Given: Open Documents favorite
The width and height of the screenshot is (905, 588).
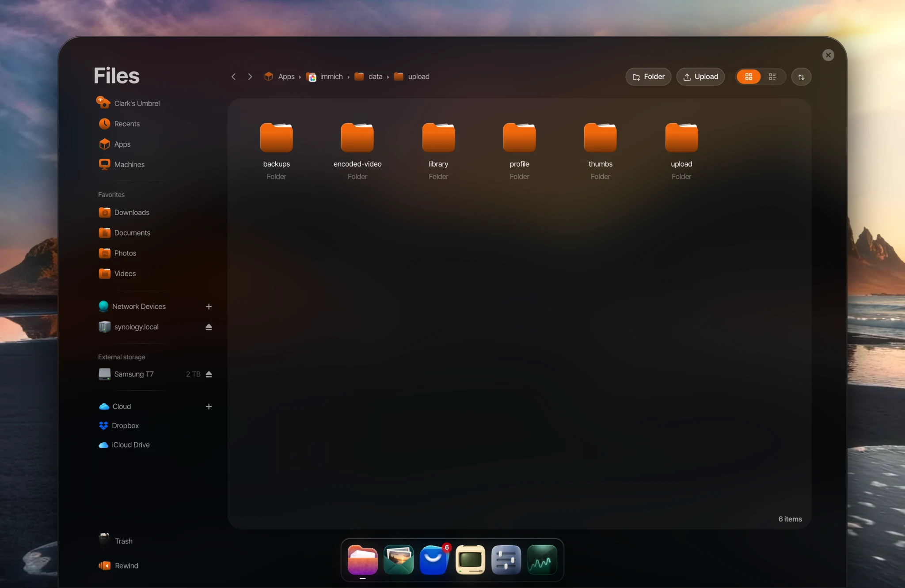Looking at the screenshot, I should pos(125,233).
